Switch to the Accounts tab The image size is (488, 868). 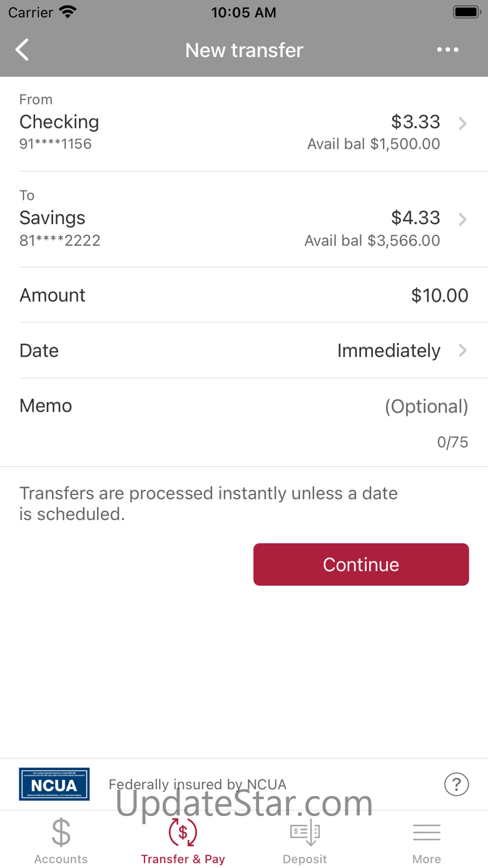pos(61,840)
